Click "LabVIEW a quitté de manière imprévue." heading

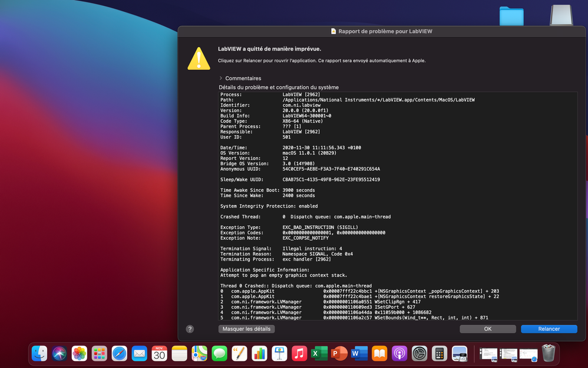click(x=269, y=49)
